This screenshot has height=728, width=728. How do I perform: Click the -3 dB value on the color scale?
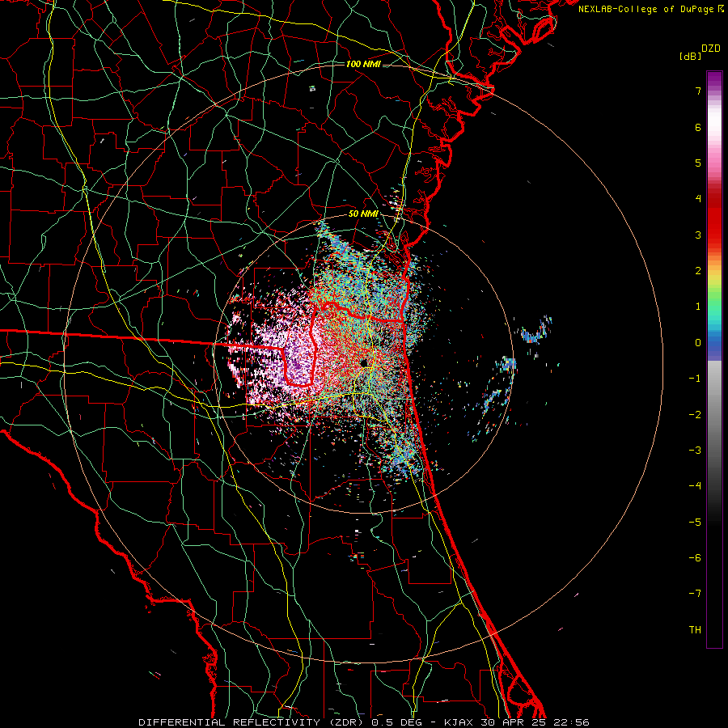[x=695, y=451]
